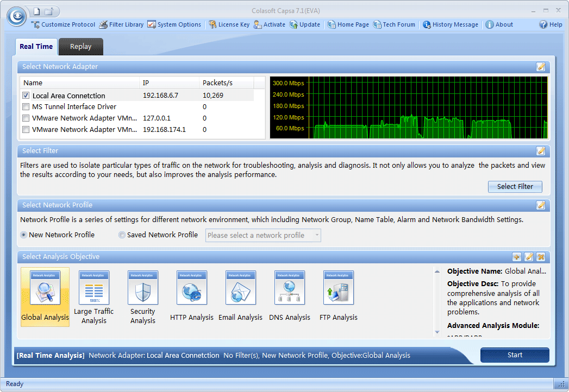The width and height of the screenshot is (569, 392).
Task: Click the Select Filter button
Action: (x=515, y=187)
